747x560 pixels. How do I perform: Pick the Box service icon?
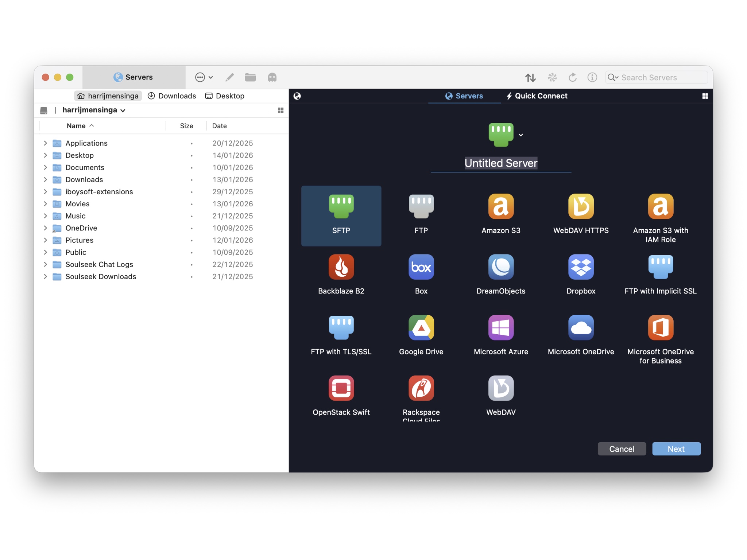click(421, 267)
